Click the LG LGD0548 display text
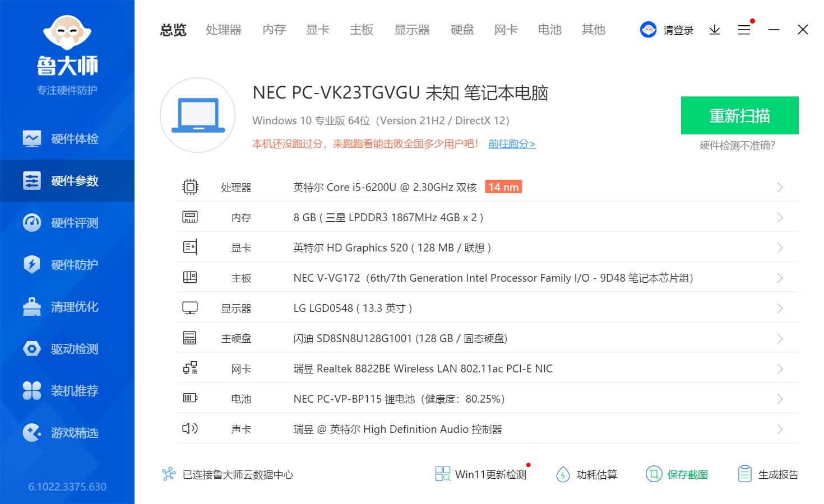This screenshot has height=504, width=824. click(x=353, y=308)
